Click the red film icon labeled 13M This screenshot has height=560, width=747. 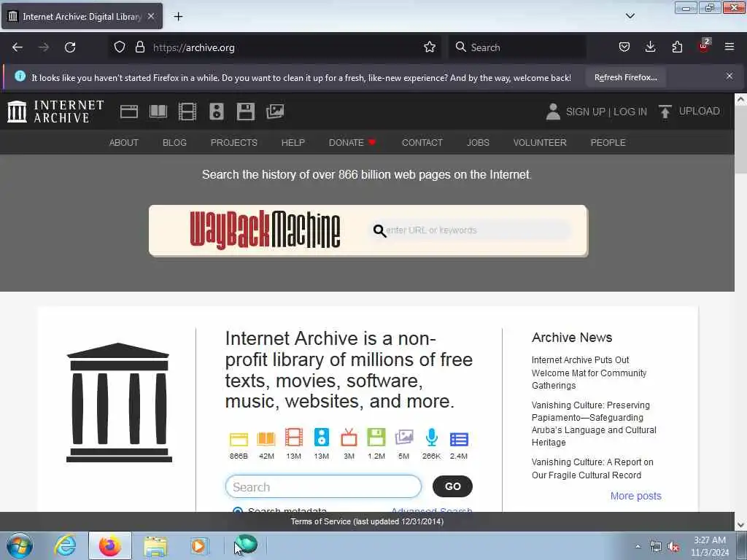[293, 437]
